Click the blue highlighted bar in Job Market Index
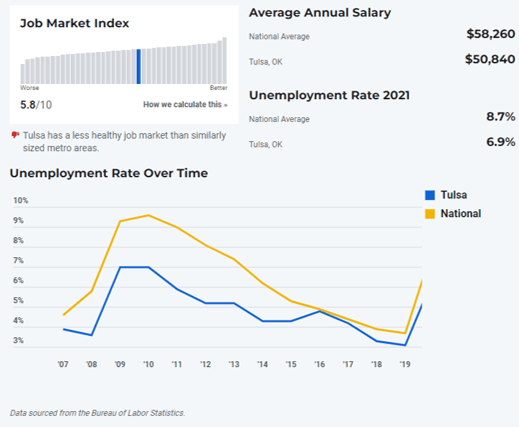This screenshot has height=427, width=519. pyautogui.click(x=139, y=66)
